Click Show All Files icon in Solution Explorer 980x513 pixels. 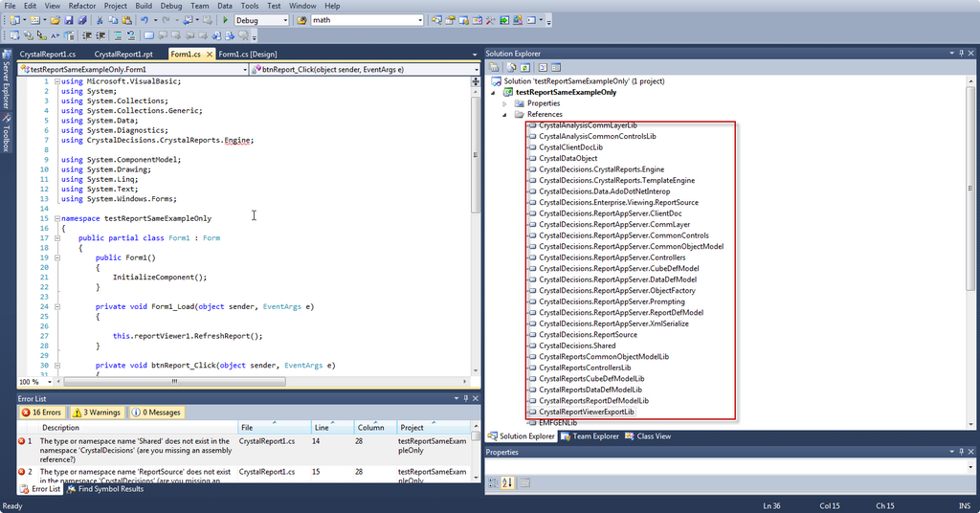[512, 68]
